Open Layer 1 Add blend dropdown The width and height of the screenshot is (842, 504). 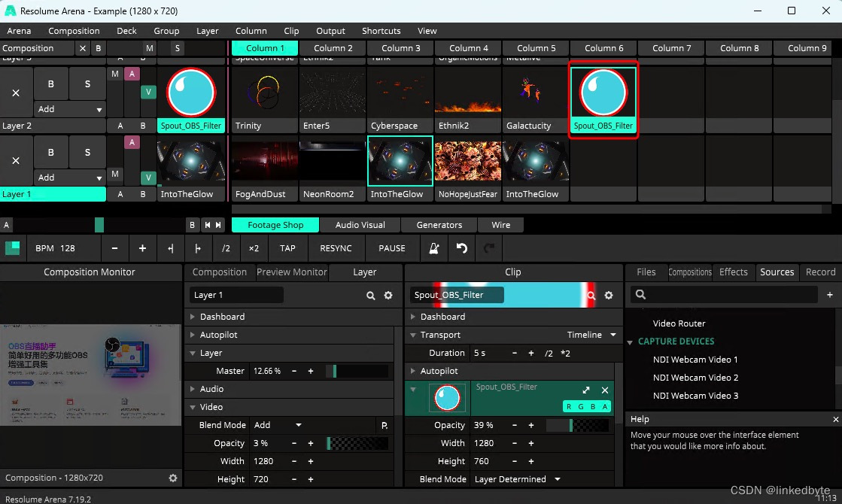(69, 178)
